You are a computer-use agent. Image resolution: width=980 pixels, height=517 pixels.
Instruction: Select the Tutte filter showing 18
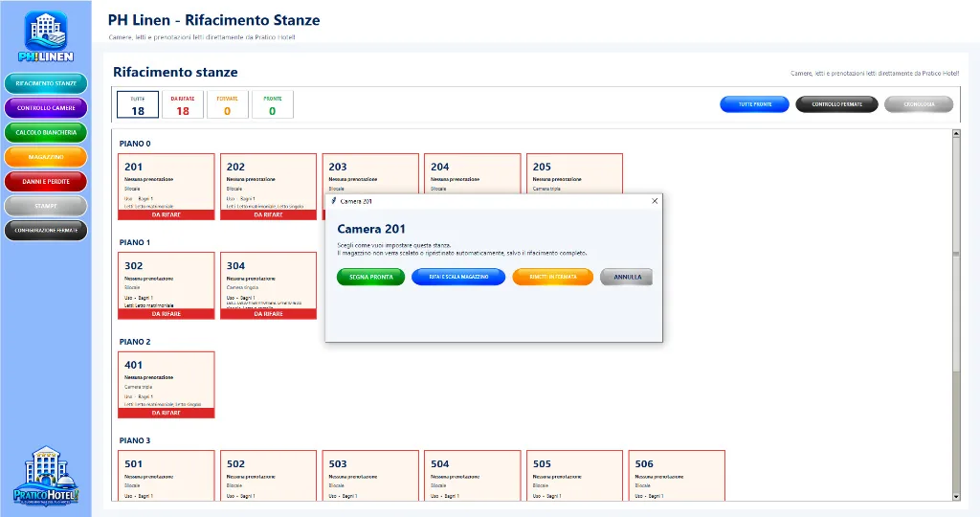pyautogui.click(x=138, y=104)
